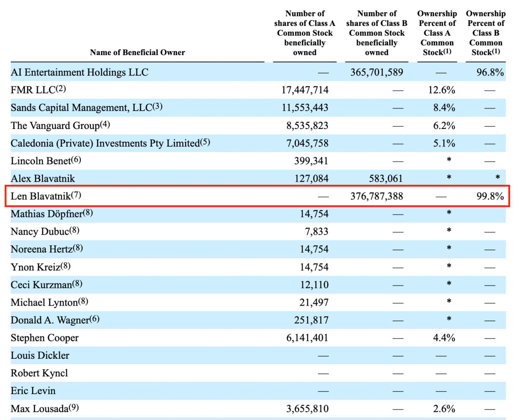
Task: Select the Ownership Percent of Class B header
Action: 486,32
